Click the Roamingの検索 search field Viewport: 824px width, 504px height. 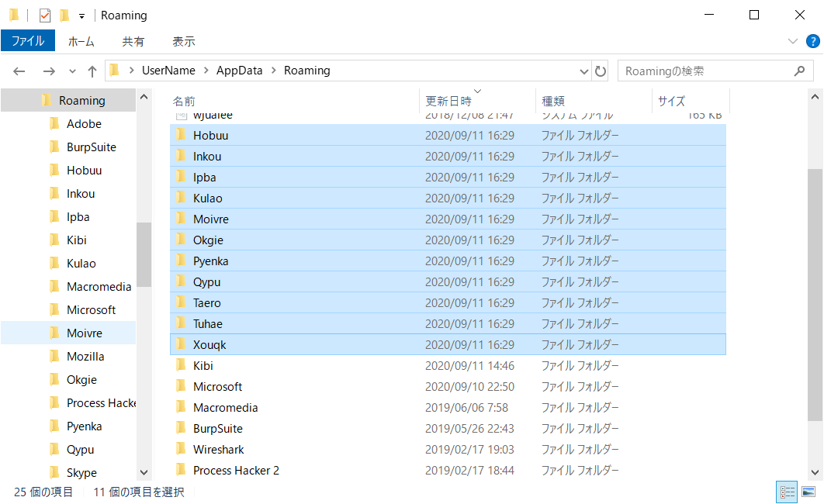pyautogui.click(x=705, y=71)
